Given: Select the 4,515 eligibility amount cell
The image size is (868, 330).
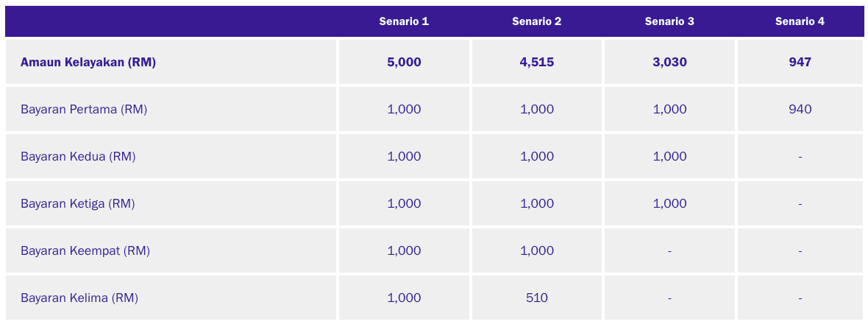Looking at the screenshot, I should point(536,63).
